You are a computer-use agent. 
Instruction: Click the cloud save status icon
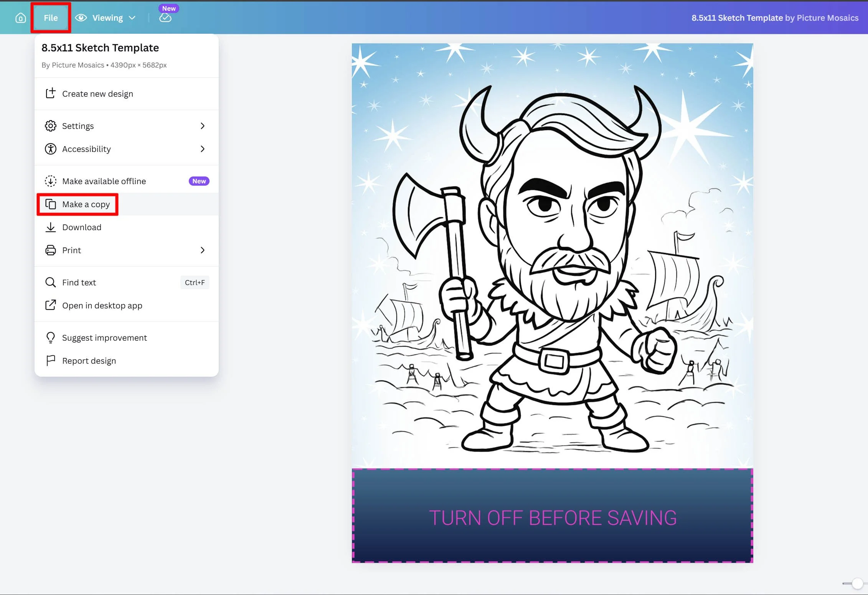point(165,18)
